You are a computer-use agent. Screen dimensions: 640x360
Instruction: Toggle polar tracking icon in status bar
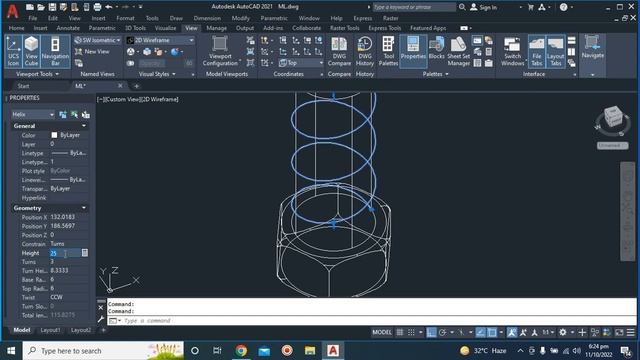(442, 333)
